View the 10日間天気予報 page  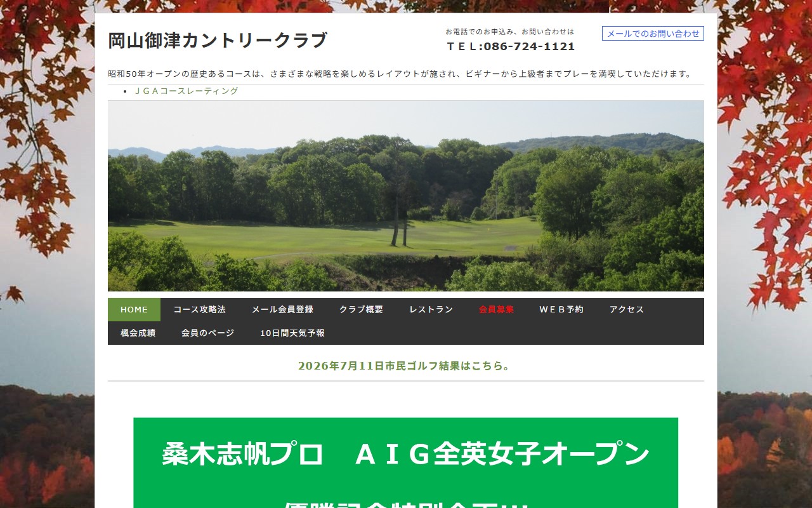292,333
